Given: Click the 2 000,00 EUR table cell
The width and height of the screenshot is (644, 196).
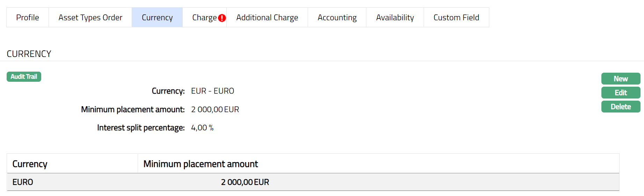Looking at the screenshot, I should [x=245, y=182].
